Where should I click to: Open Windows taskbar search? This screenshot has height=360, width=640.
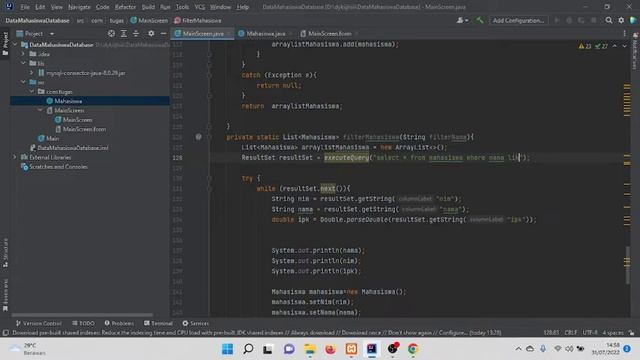coord(248,349)
